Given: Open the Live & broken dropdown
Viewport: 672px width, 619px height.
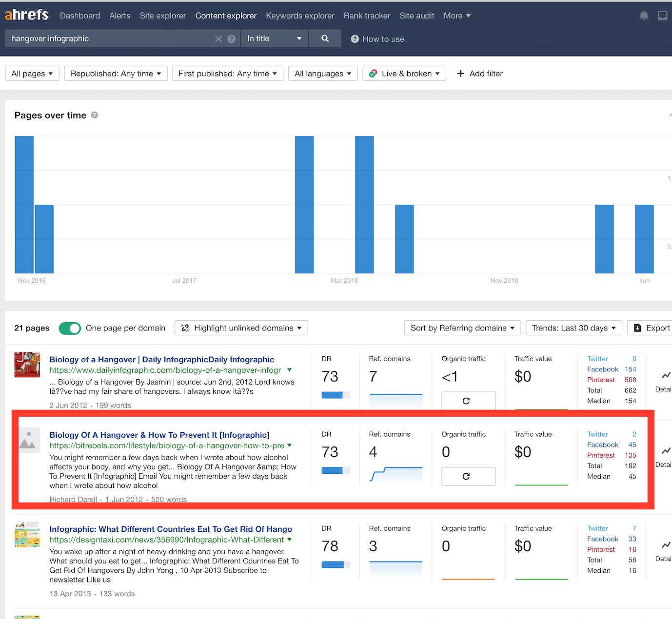Looking at the screenshot, I should 404,74.
